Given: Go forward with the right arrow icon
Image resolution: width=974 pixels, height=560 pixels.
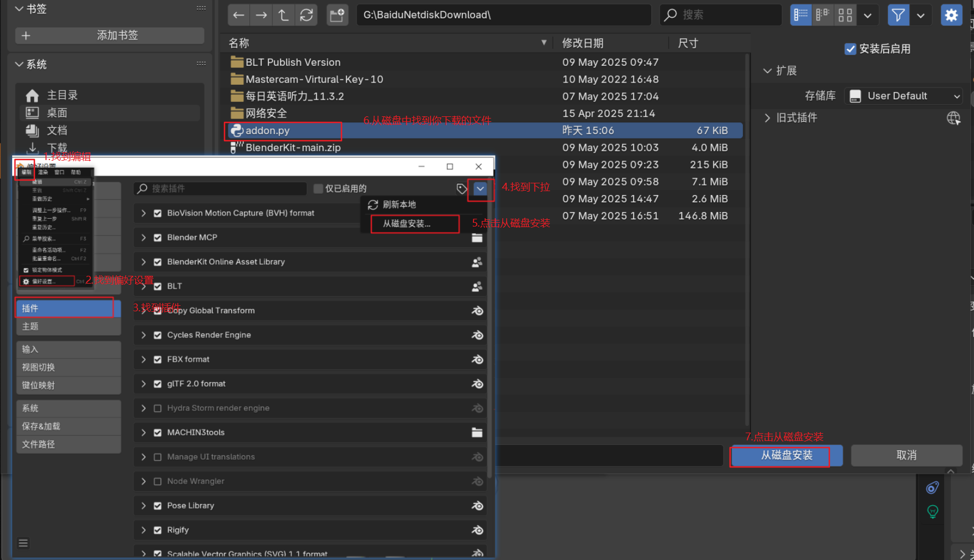Looking at the screenshot, I should tap(261, 15).
